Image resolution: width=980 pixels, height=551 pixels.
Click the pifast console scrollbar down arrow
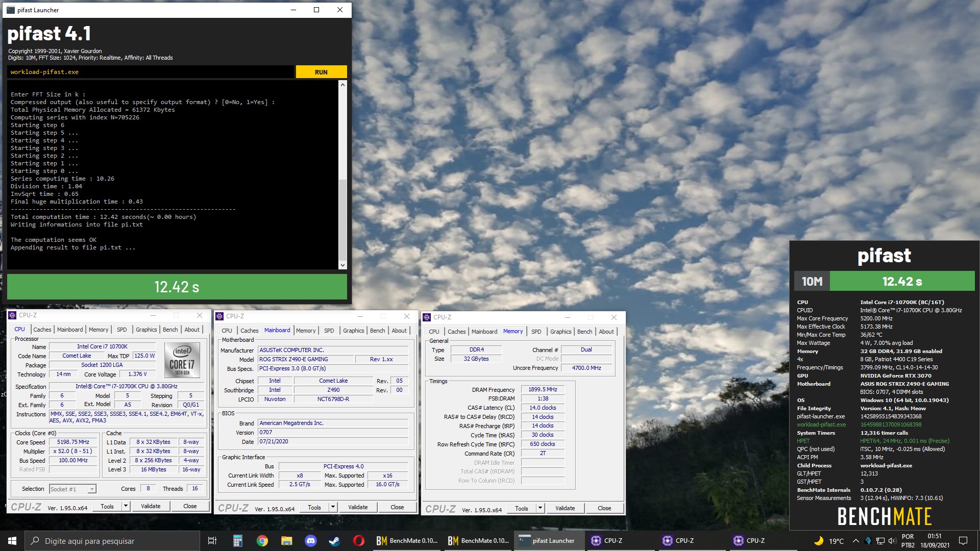(342, 265)
